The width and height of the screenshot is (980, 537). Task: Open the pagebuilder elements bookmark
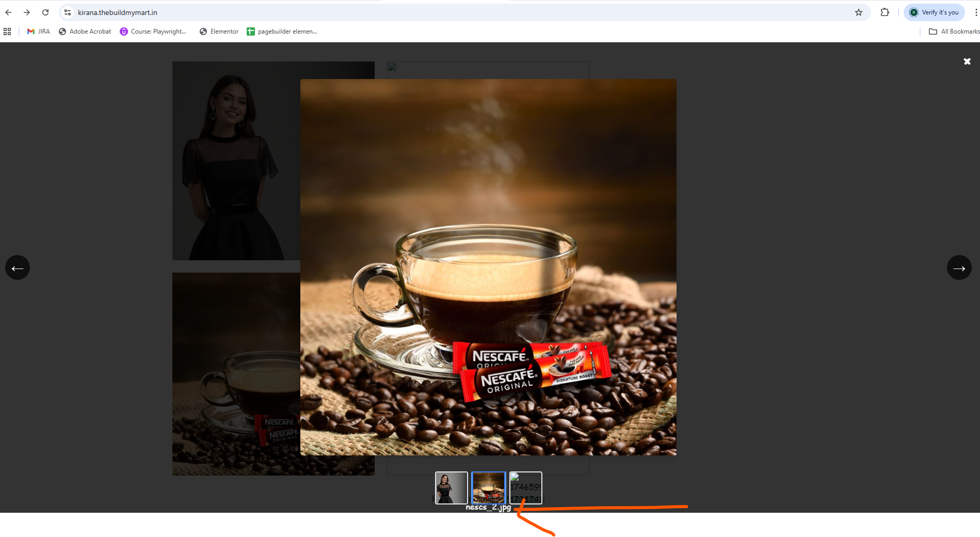282,31
